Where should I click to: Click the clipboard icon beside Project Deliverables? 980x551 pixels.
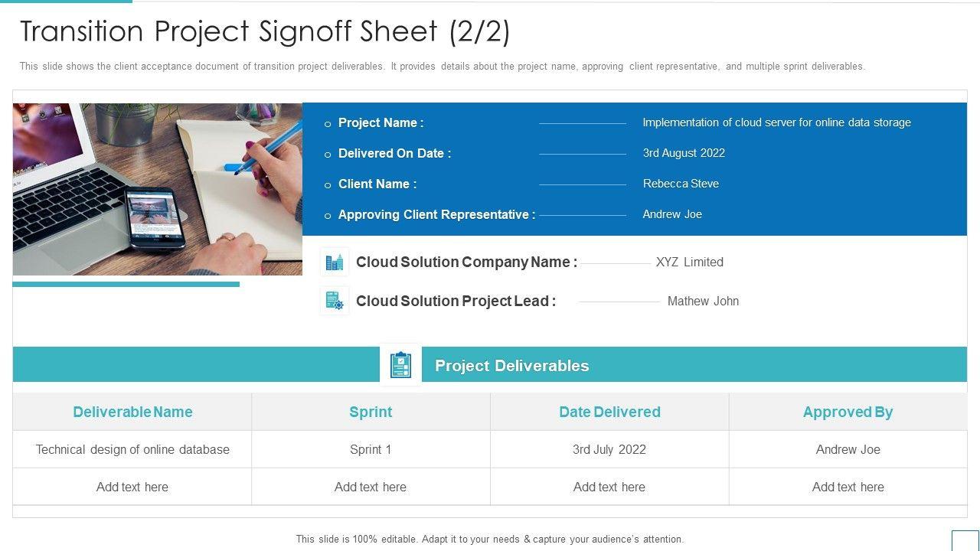[x=400, y=365]
